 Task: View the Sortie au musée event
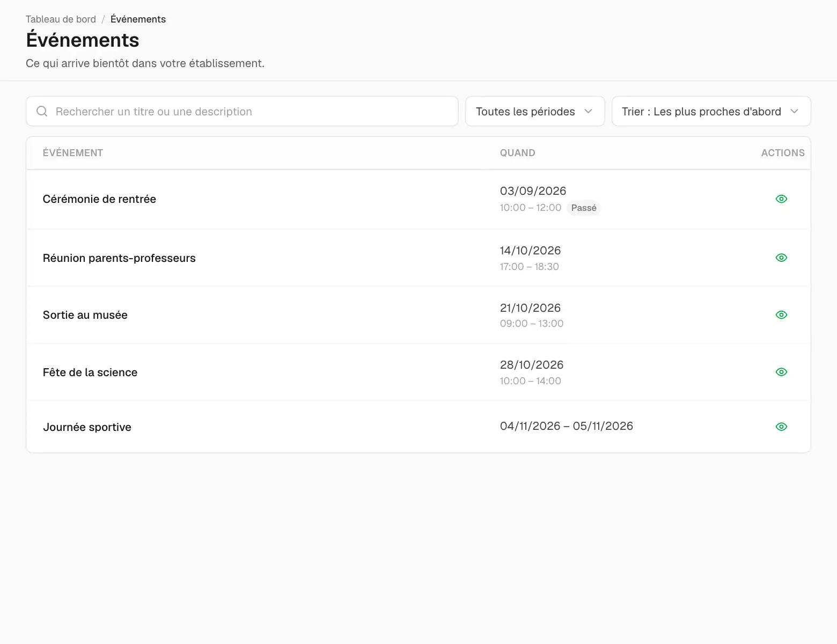click(781, 315)
